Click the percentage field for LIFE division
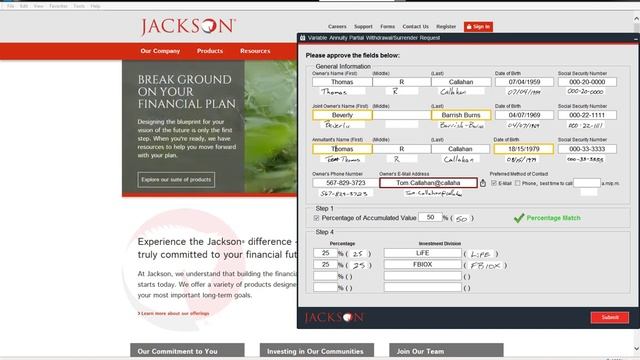The height and width of the screenshot is (360, 640). [325, 253]
